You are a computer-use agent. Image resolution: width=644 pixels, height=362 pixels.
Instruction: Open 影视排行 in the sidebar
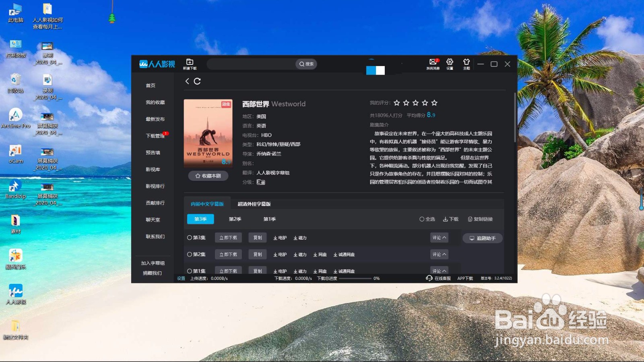tap(155, 186)
